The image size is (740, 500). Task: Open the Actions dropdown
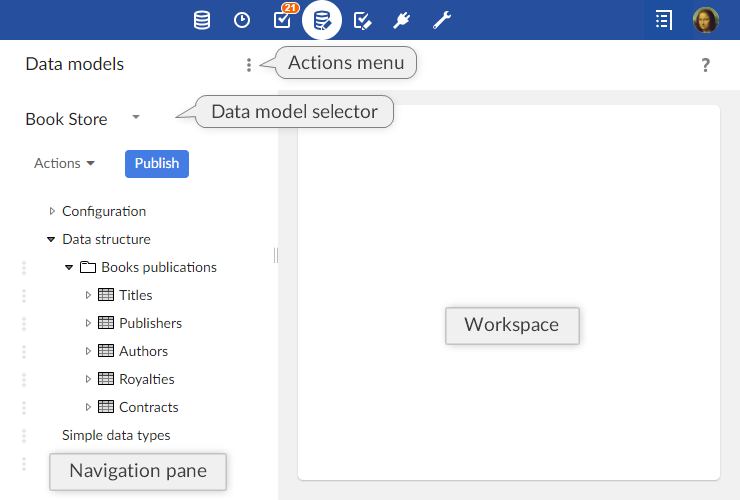click(x=64, y=163)
